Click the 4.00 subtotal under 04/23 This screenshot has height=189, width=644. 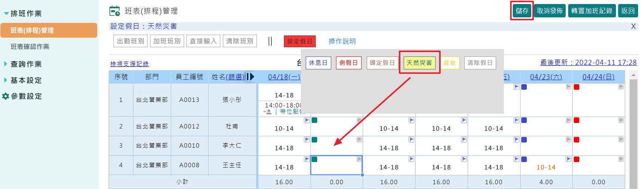click(546, 182)
